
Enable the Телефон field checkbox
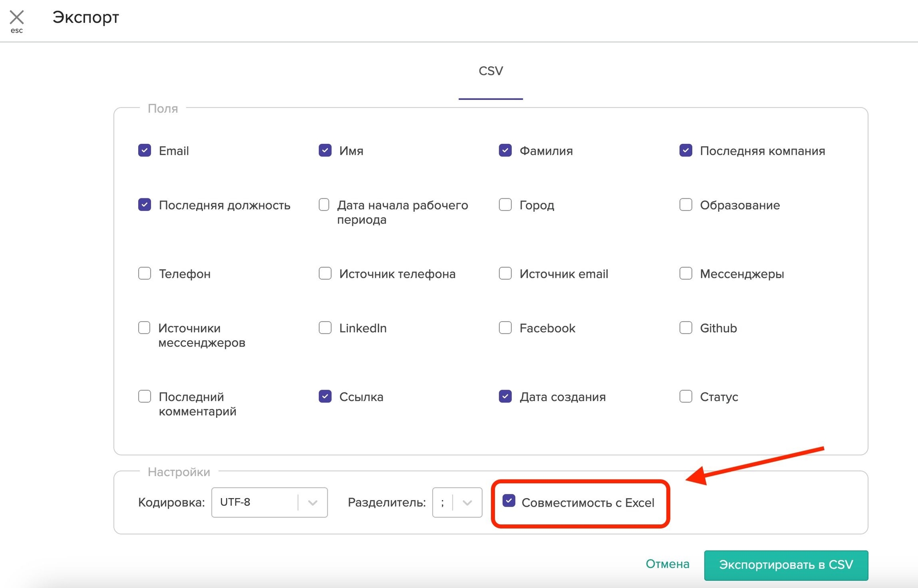click(144, 273)
